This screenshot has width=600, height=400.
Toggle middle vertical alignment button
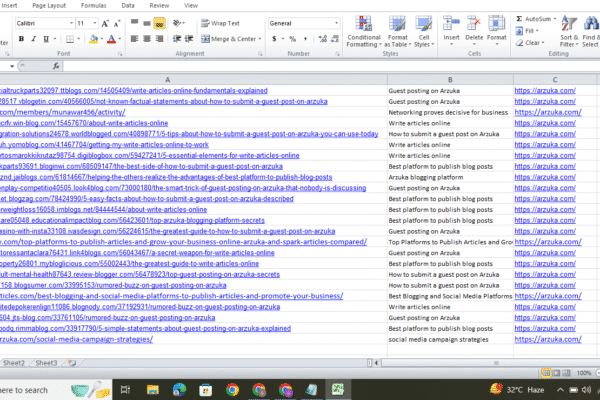click(x=147, y=23)
